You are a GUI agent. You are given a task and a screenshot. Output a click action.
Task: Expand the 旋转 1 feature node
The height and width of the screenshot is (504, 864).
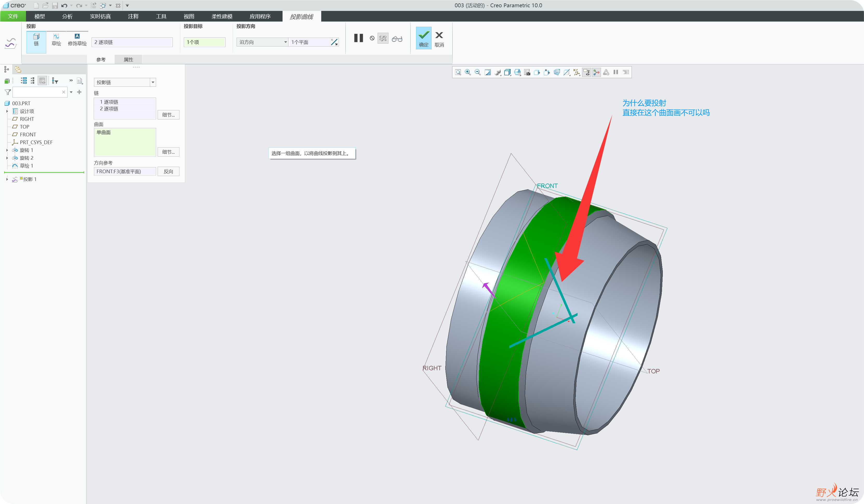click(7, 150)
